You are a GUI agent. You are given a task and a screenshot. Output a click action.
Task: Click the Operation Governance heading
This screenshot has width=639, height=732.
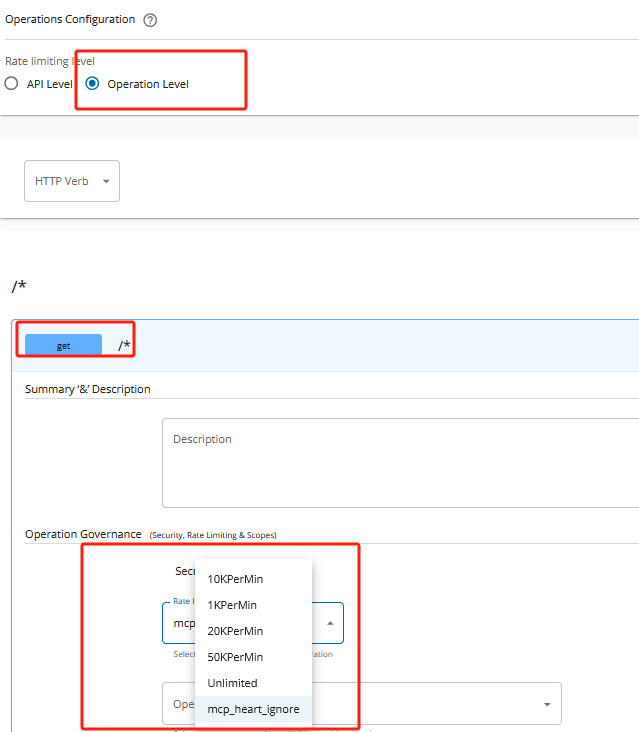coord(83,534)
